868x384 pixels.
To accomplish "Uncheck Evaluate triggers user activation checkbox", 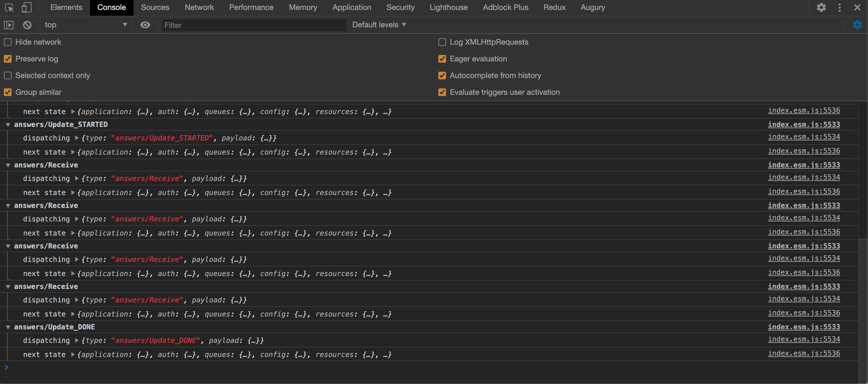I will [442, 92].
